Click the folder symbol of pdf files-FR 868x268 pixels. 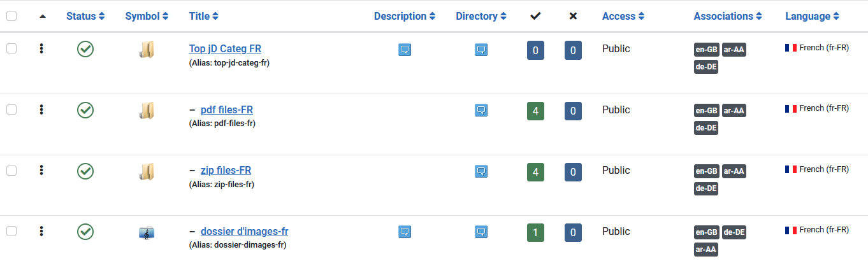pos(147,110)
